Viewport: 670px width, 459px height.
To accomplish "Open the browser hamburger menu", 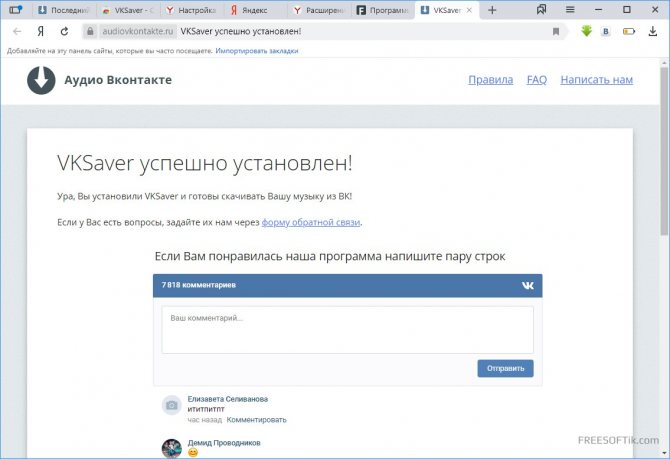I will coord(570,9).
